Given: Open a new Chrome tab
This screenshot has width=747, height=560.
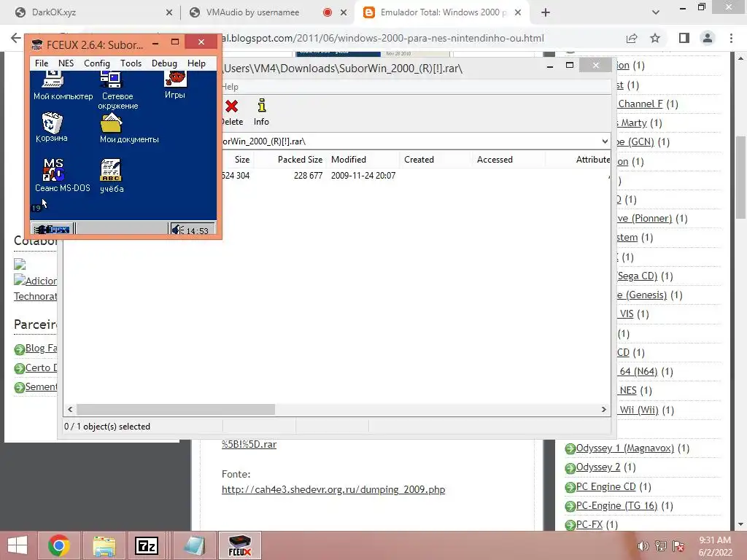Looking at the screenshot, I should point(546,12).
